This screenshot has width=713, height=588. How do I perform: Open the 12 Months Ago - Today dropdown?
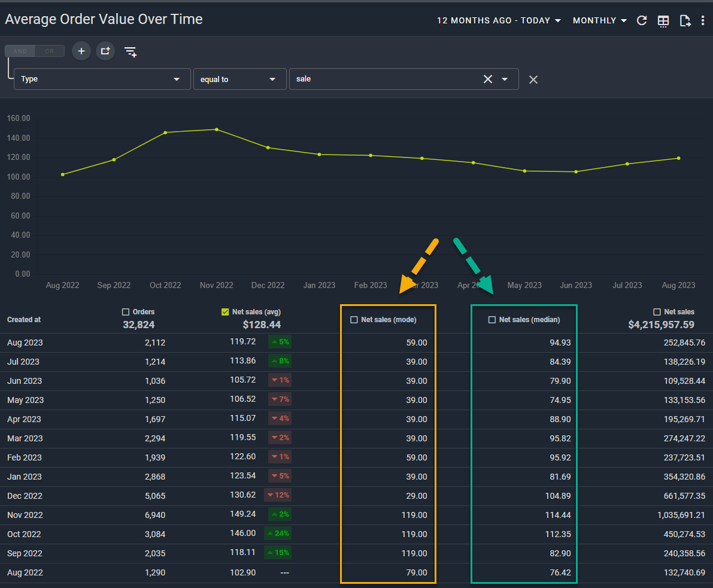pos(499,20)
